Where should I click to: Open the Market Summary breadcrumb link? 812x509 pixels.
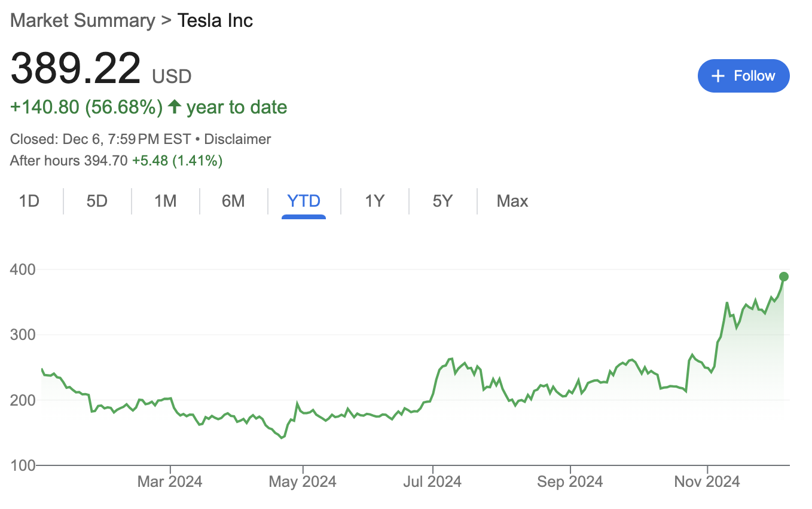[83, 20]
